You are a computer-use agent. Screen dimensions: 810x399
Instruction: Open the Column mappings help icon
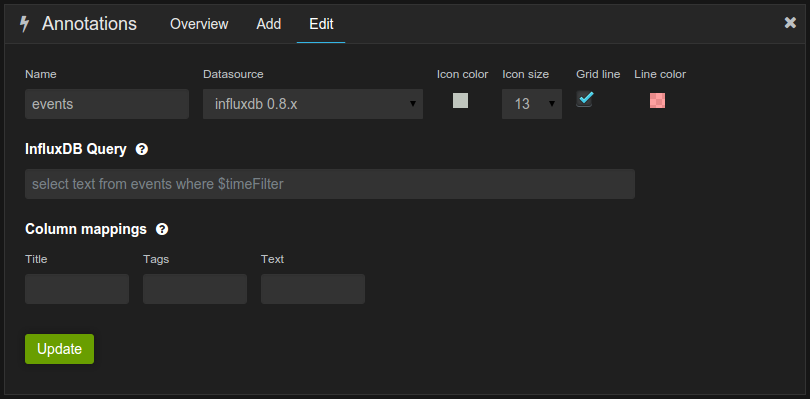click(x=162, y=229)
